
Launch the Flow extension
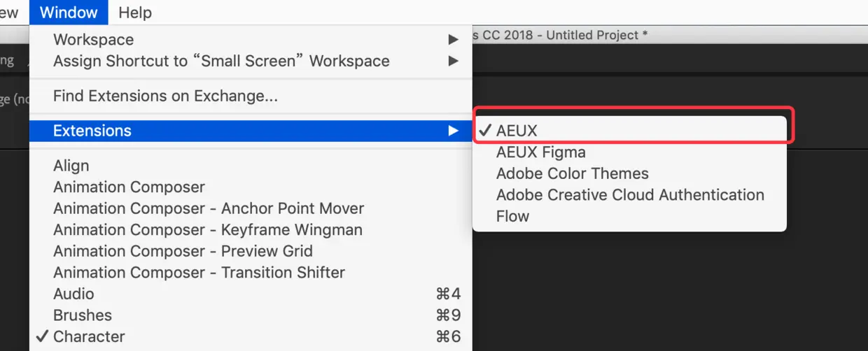(x=512, y=216)
